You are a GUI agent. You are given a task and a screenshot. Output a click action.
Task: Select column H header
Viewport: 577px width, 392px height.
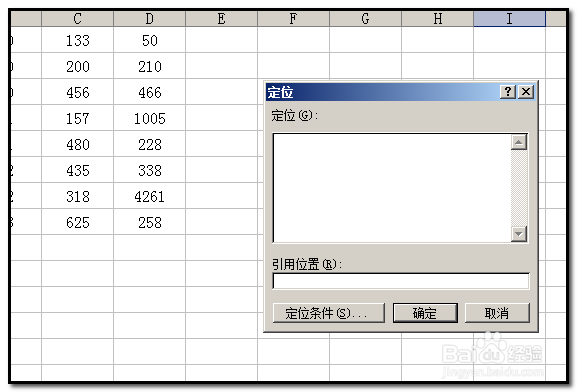(438, 19)
